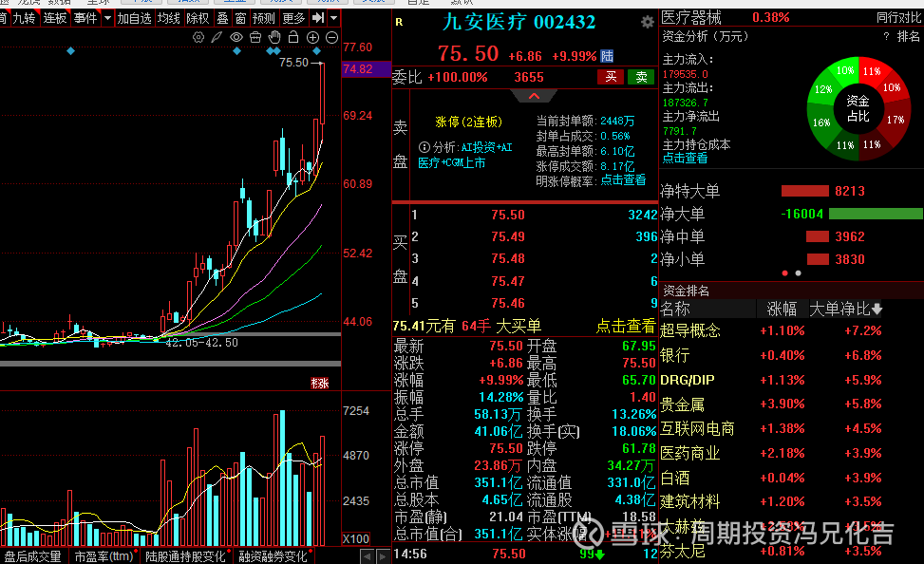
Task: Switch to 盘后成交量 indicator tab
Action: (33, 556)
